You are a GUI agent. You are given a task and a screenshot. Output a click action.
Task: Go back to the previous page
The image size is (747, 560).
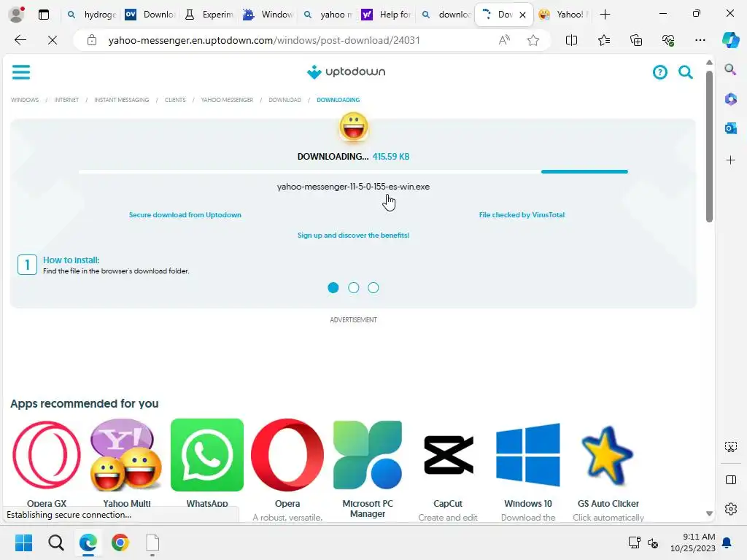[x=20, y=40]
